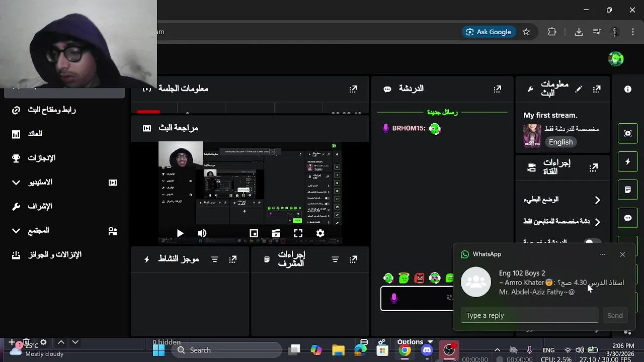The width and height of the screenshot is (644, 362).
Task: Click the lightning bolt quick-action button
Action: pyautogui.click(x=628, y=162)
